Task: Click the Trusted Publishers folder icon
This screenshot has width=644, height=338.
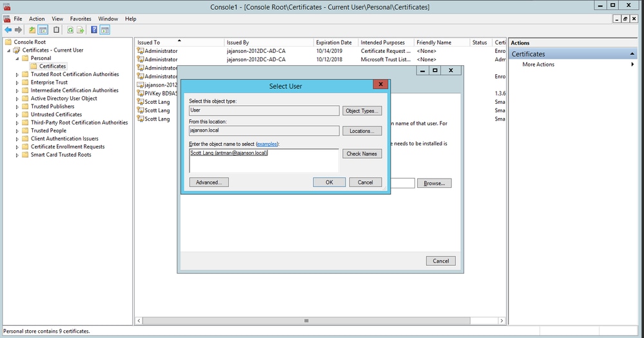Action: (25, 106)
